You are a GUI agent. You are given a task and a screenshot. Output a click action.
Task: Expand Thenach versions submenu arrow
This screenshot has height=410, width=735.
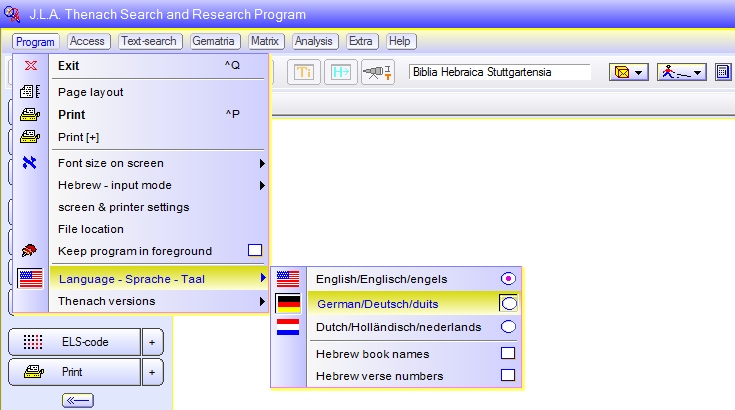pos(262,301)
